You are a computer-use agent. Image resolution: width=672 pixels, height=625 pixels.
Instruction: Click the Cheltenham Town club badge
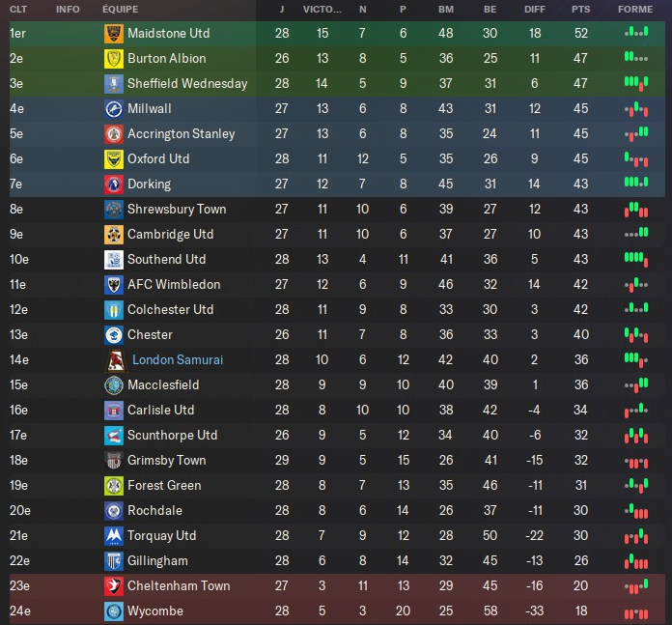click(x=114, y=586)
